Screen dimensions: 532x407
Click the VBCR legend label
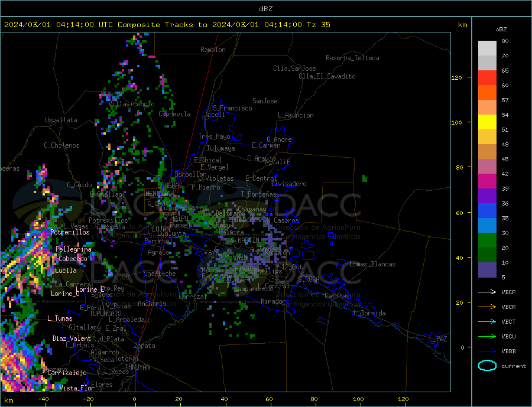point(508,307)
